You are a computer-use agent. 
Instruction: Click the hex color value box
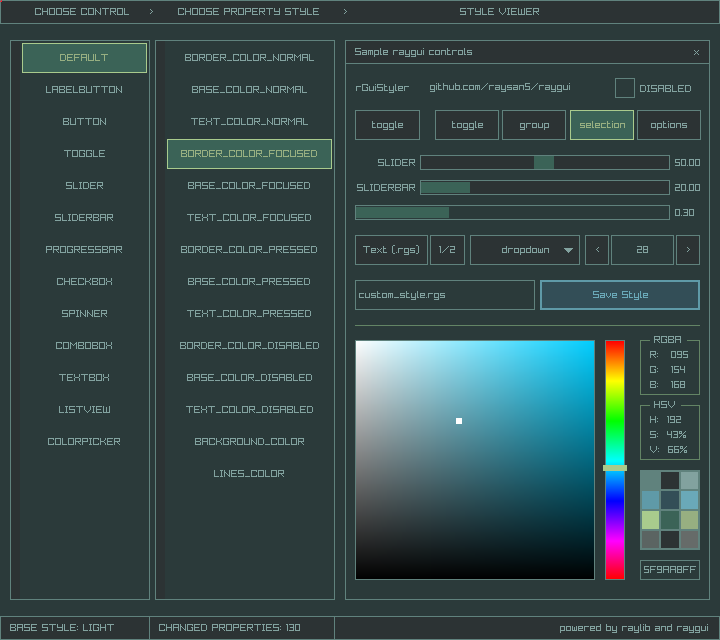[669, 570]
